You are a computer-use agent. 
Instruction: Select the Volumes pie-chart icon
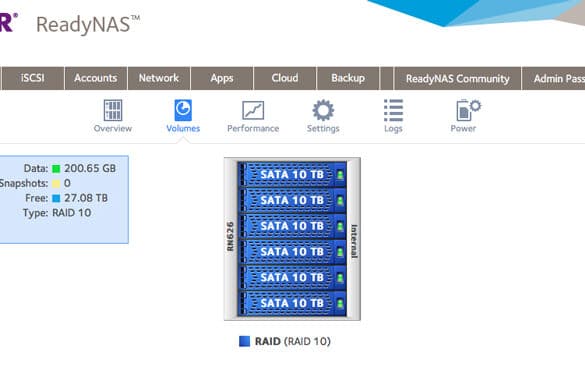tap(183, 110)
